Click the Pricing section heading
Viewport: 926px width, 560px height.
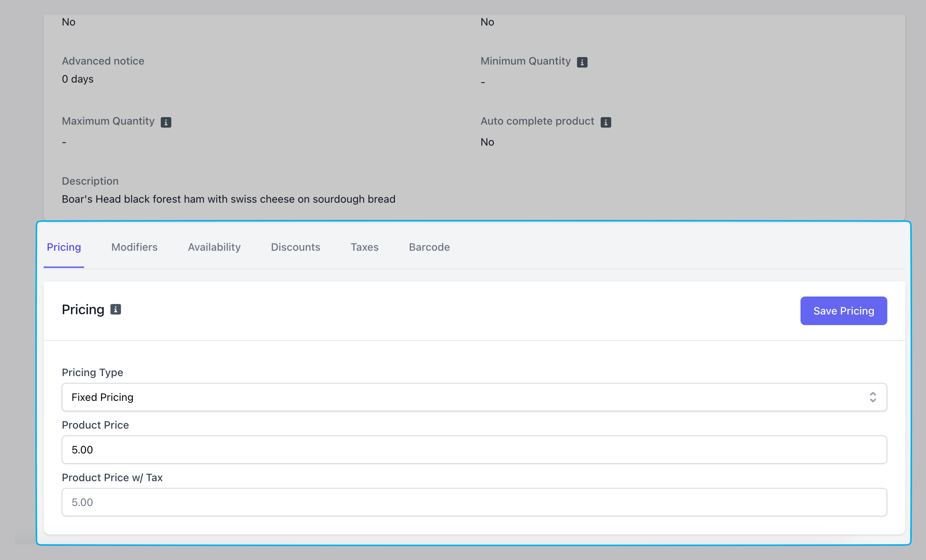click(x=83, y=310)
